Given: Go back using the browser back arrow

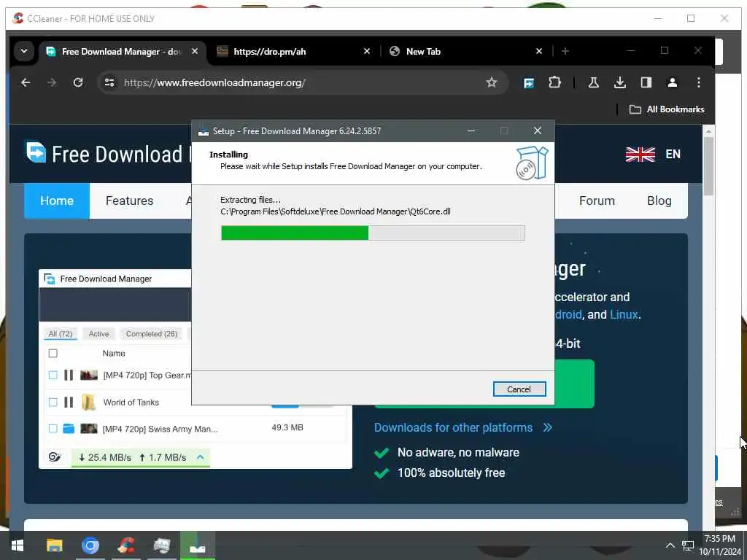Looking at the screenshot, I should 26,82.
